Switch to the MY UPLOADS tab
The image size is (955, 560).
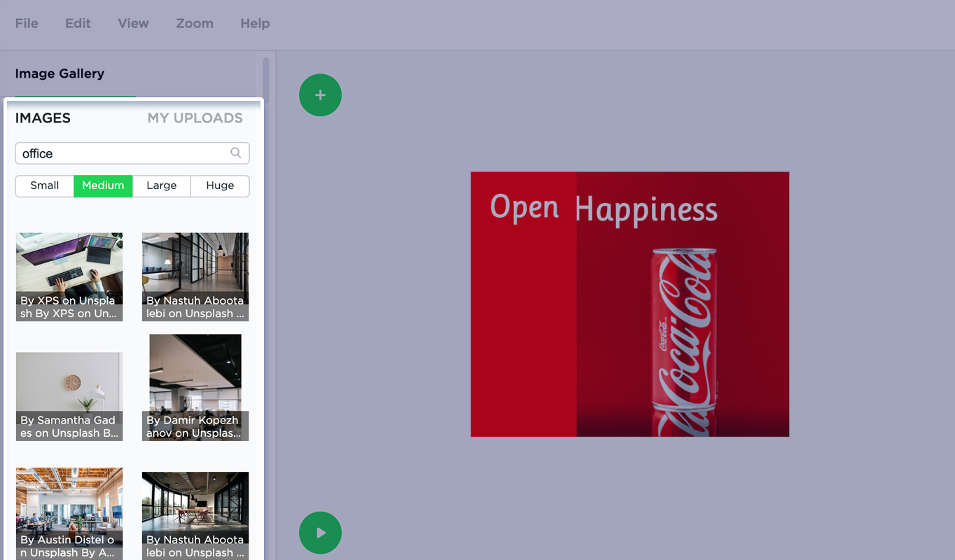[195, 118]
